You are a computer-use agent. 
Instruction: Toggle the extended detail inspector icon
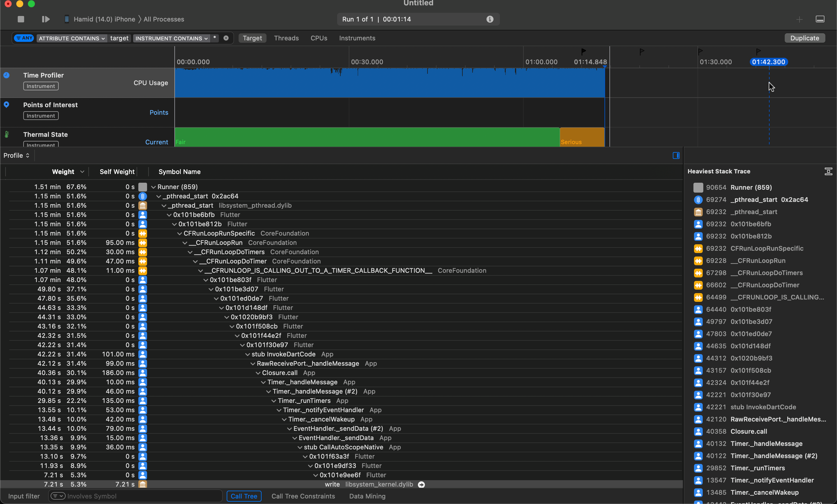[x=676, y=155]
